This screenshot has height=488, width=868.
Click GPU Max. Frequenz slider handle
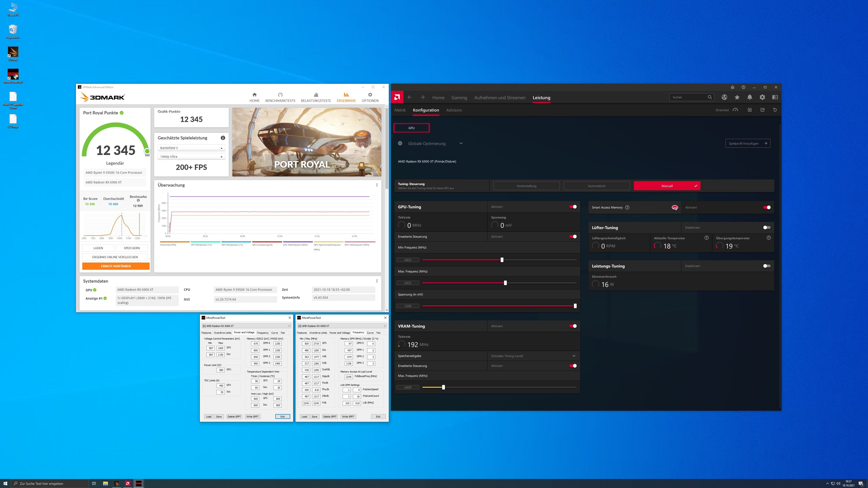tap(505, 283)
